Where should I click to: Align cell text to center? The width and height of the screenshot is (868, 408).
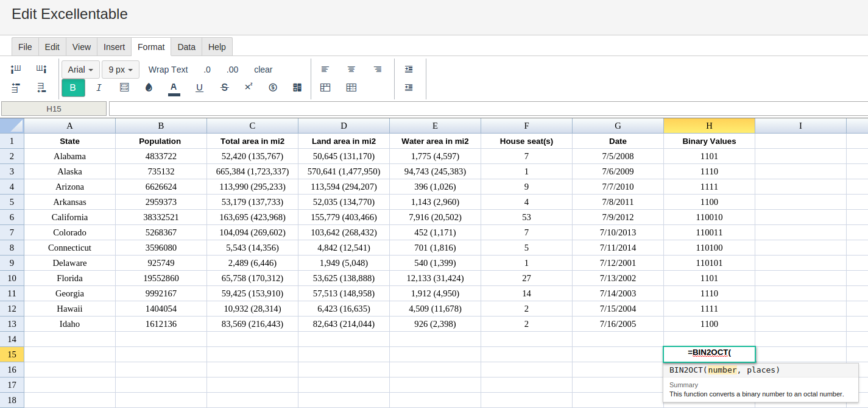(351, 70)
